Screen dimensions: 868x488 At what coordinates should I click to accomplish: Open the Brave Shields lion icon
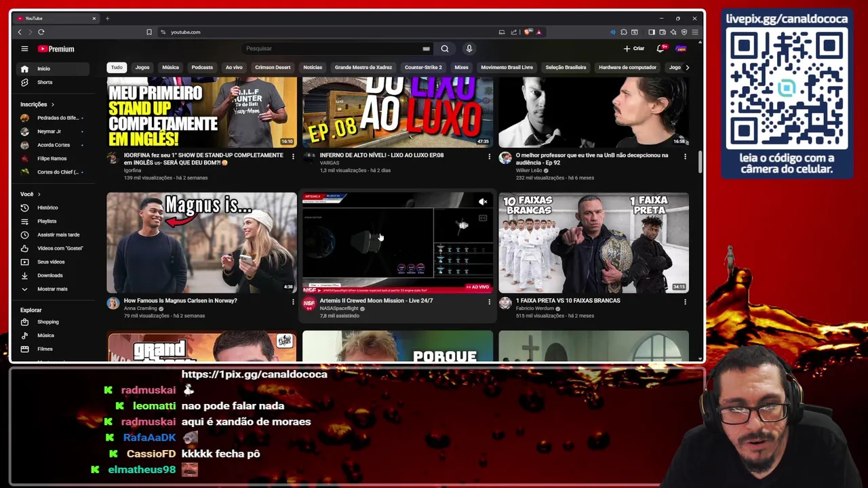coord(528,32)
